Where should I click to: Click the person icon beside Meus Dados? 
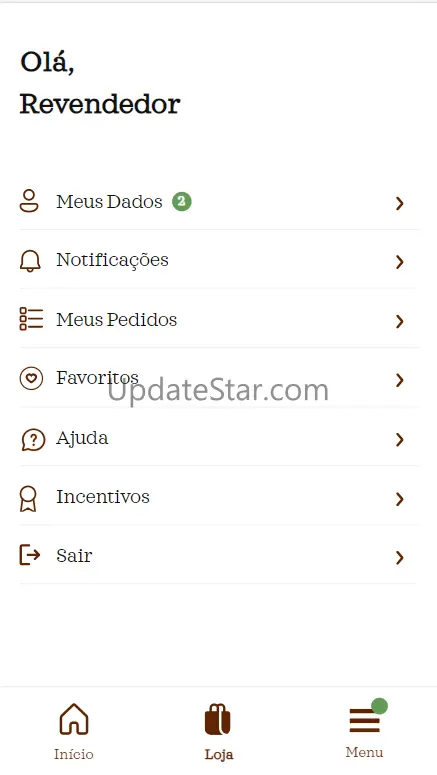click(x=29, y=201)
